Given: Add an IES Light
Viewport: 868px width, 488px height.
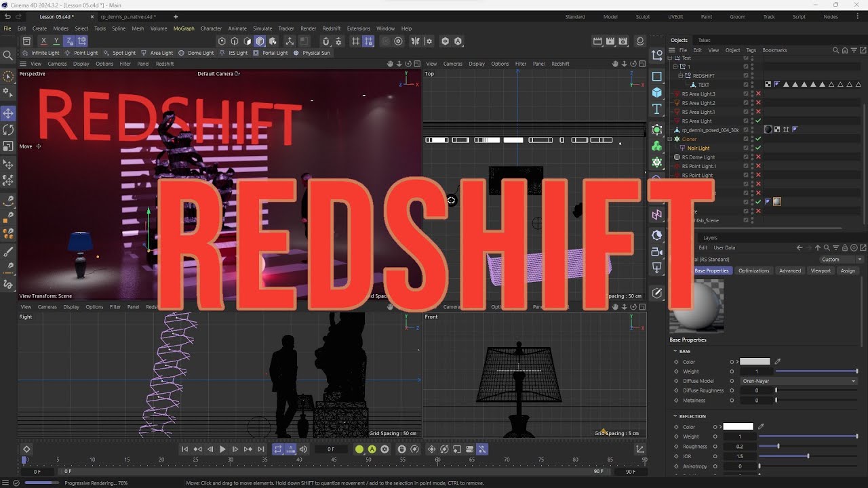Looking at the screenshot, I should 233,53.
